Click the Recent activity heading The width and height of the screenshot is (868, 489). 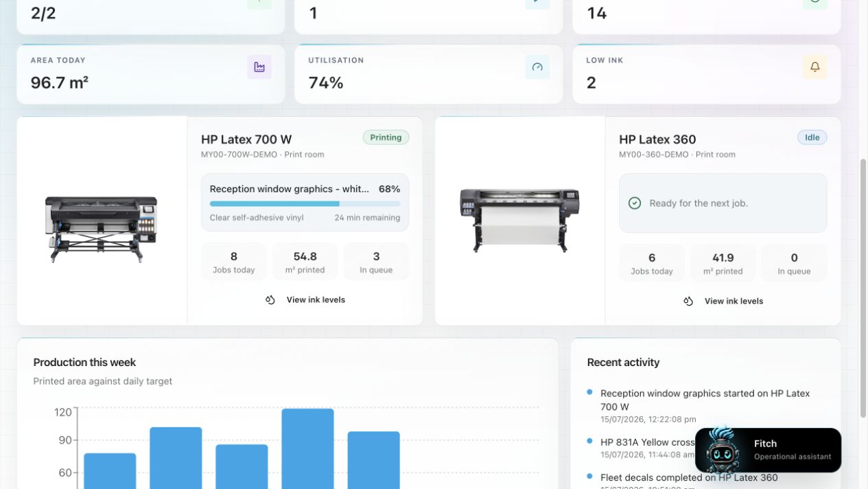click(x=623, y=363)
